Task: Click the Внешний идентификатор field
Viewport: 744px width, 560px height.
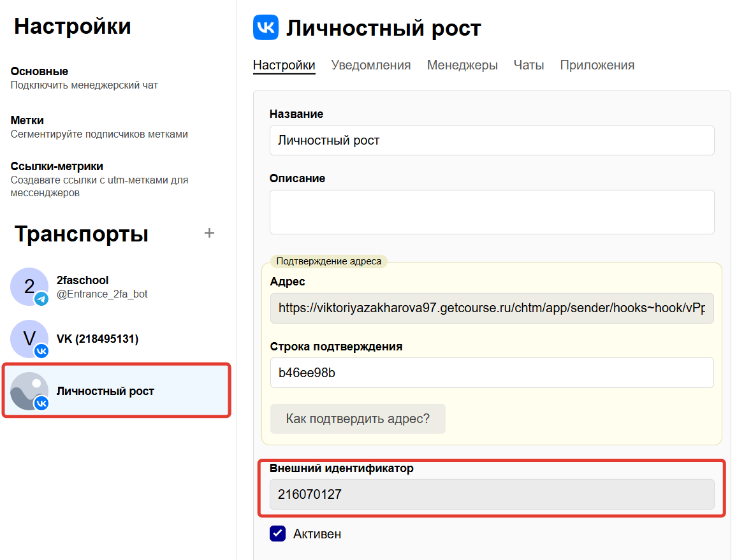Action: pos(492,494)
